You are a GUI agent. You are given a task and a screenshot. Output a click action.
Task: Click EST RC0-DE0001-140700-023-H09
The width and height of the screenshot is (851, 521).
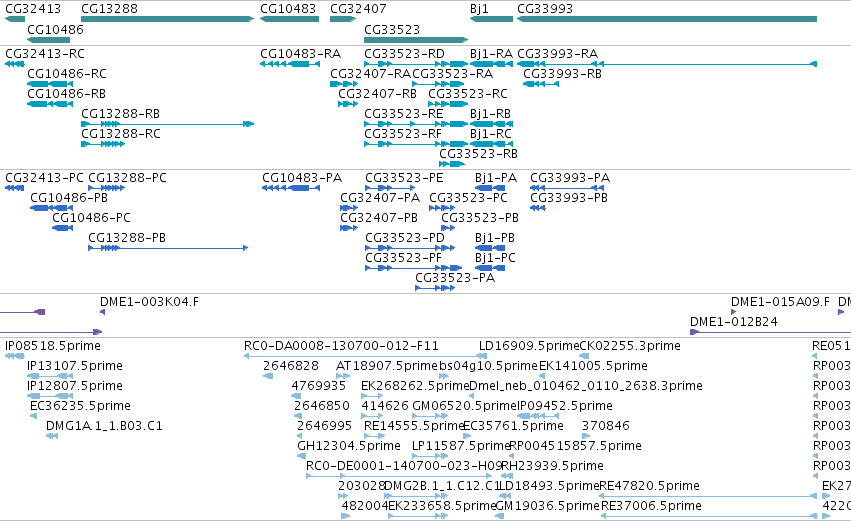pyautogui.click(x=404, y=467)
